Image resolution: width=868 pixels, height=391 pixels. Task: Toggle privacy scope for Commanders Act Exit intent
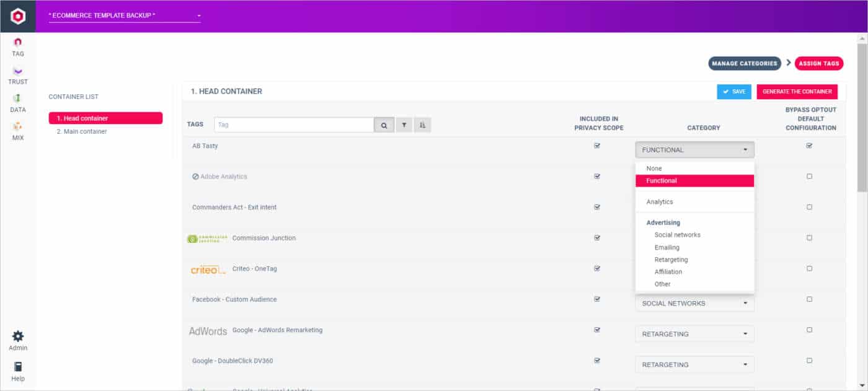click(597, 208)
